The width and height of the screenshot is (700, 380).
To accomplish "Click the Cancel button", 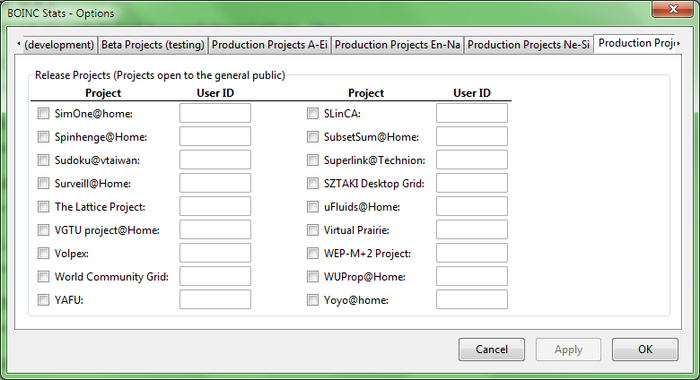I will (x=492, y=349).
